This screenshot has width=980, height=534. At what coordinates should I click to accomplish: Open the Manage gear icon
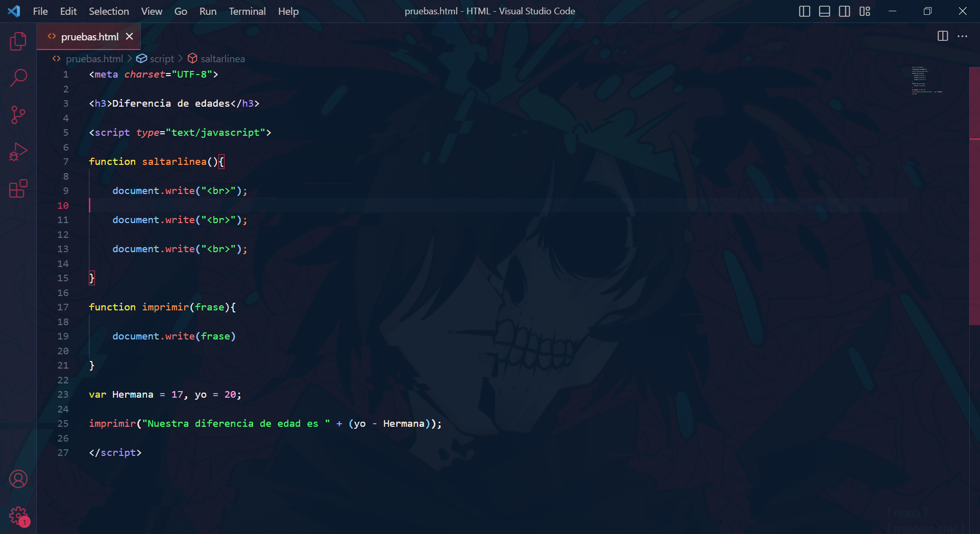pos(18,516)
